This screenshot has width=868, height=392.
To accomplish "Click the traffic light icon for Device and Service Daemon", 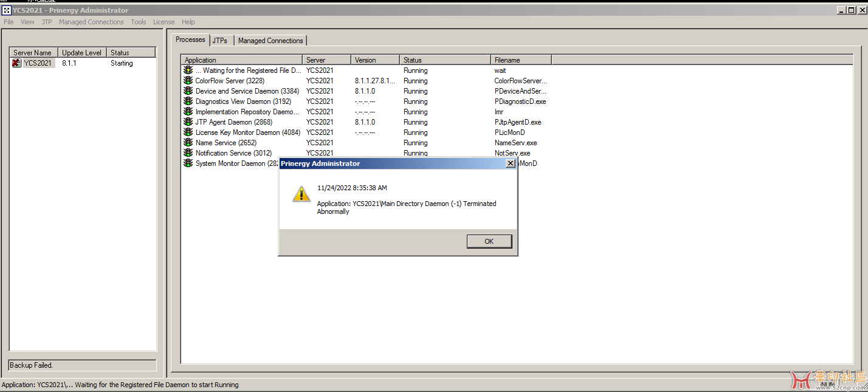I will pos(188,91).
